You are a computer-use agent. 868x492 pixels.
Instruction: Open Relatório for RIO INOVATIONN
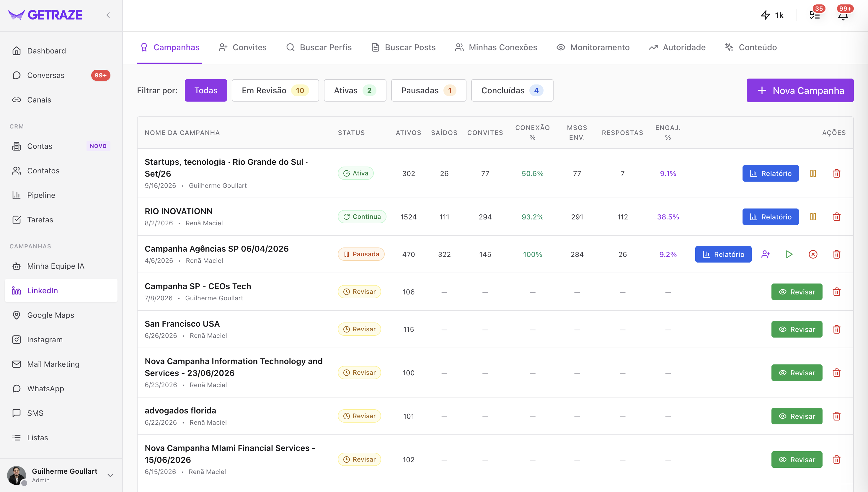click(770, 216)
